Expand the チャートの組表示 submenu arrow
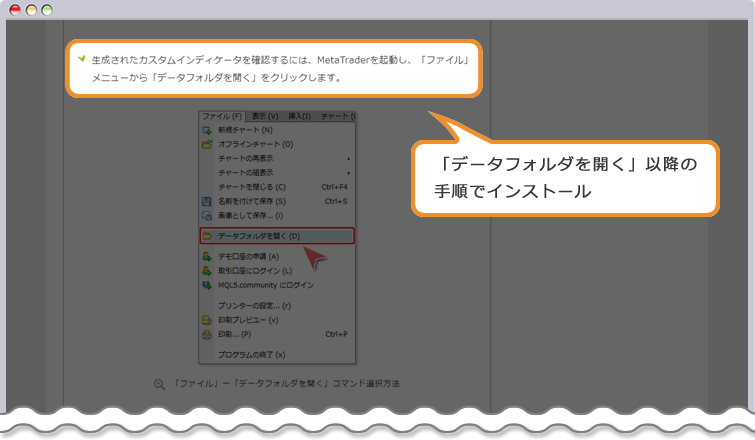Screen dimensions: 755x440 tap(348, 173)
